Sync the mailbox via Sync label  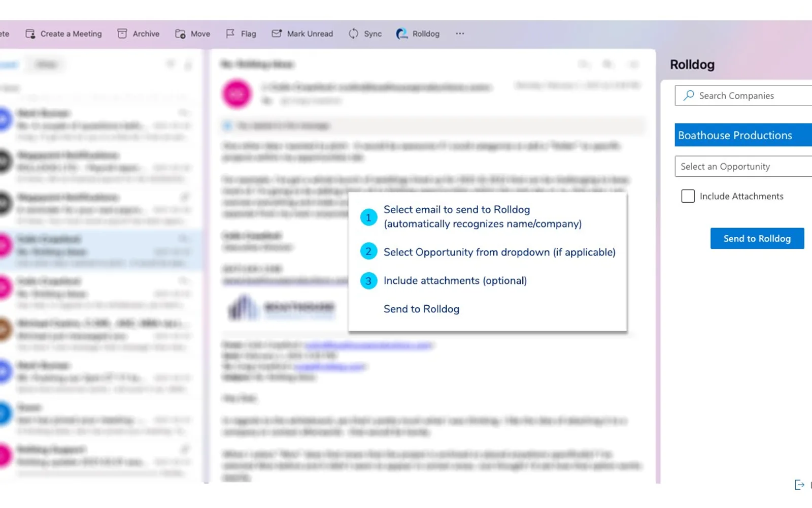(x=373, y=34)
